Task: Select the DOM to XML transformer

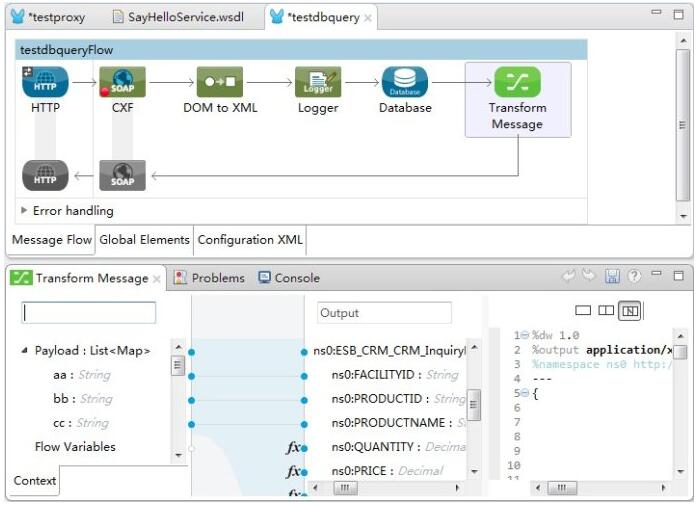Action: tap(220, 83)
